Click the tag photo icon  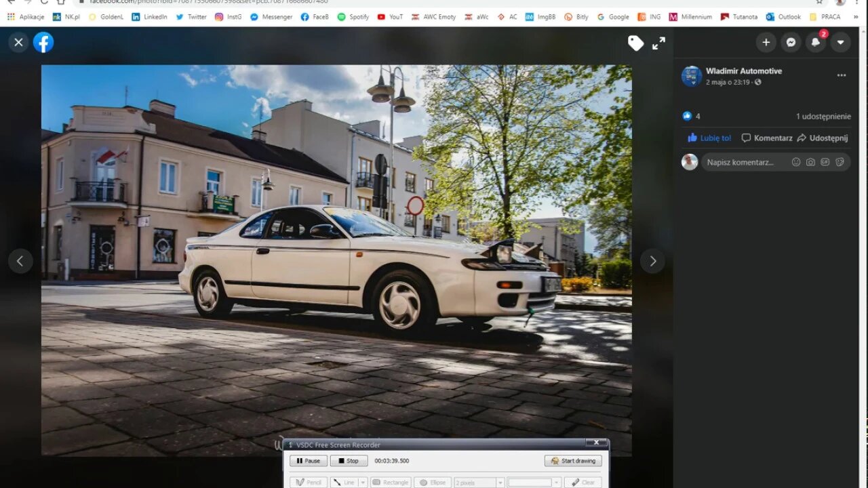click(635, 43)
